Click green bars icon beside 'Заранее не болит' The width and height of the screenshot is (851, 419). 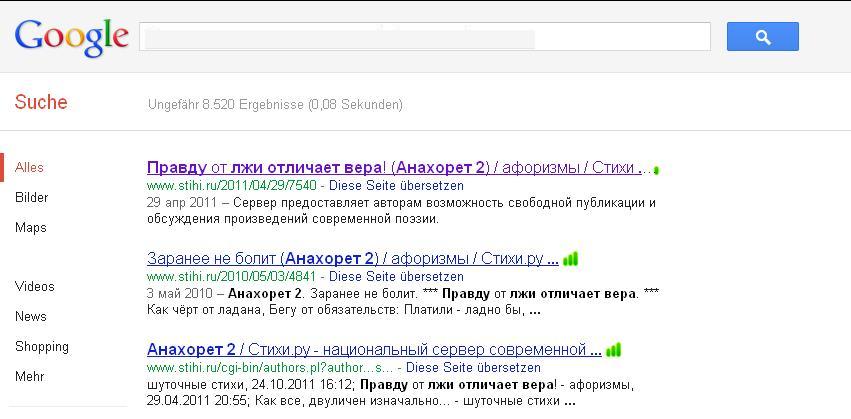point(570,259)
